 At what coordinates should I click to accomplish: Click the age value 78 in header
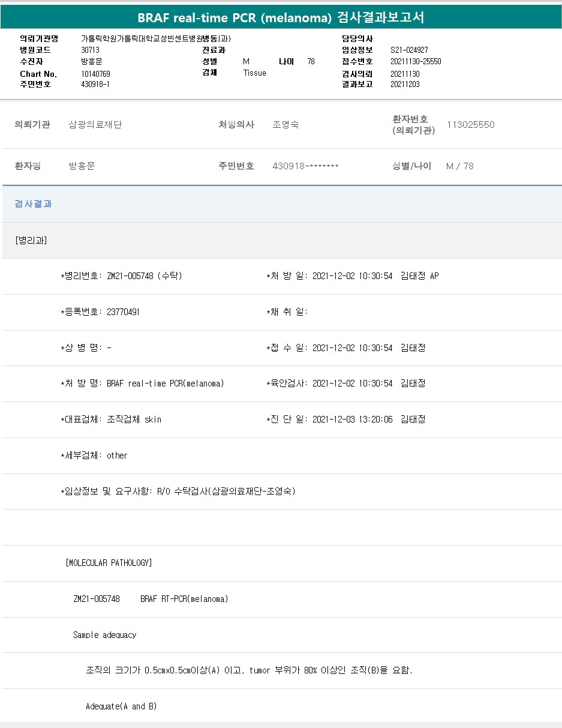point(311,62)
